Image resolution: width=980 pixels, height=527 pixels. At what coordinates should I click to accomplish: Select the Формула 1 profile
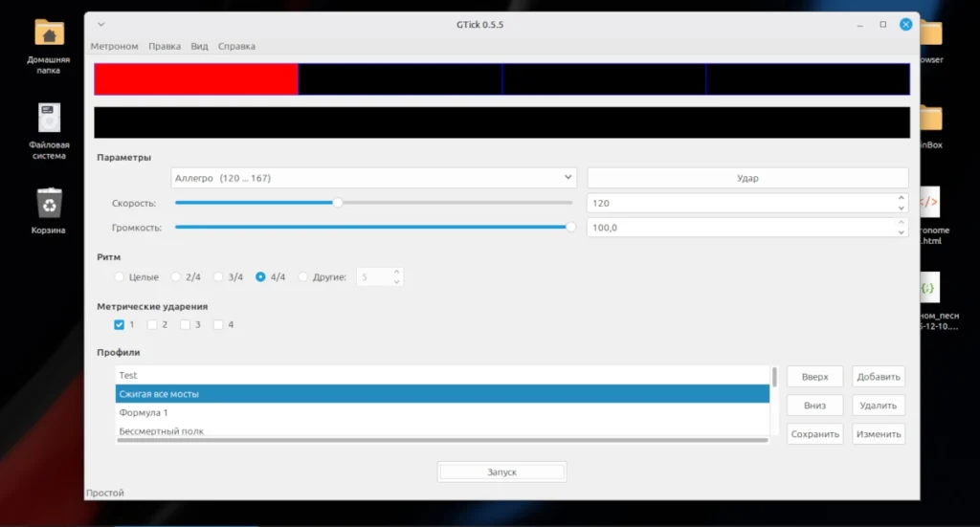click(x=442, y=413)
